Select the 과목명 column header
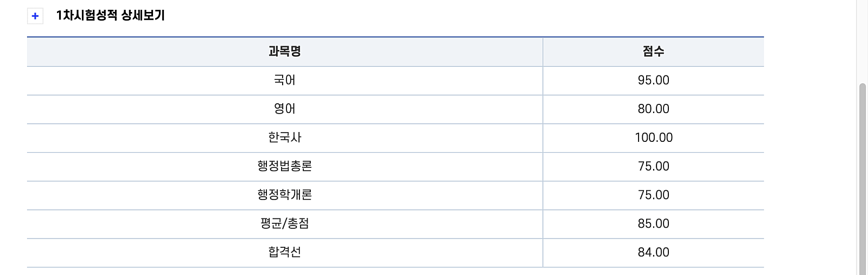Screen dimensions: 868x275 285,52
